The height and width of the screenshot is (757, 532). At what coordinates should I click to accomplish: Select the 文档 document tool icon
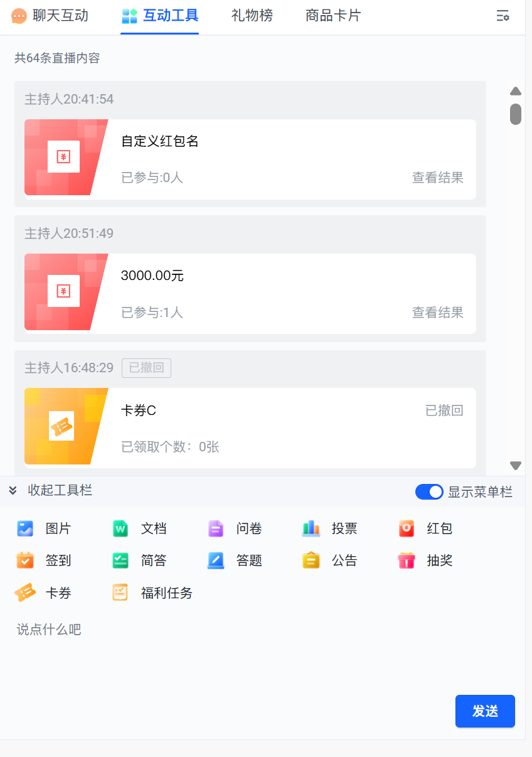120,529
